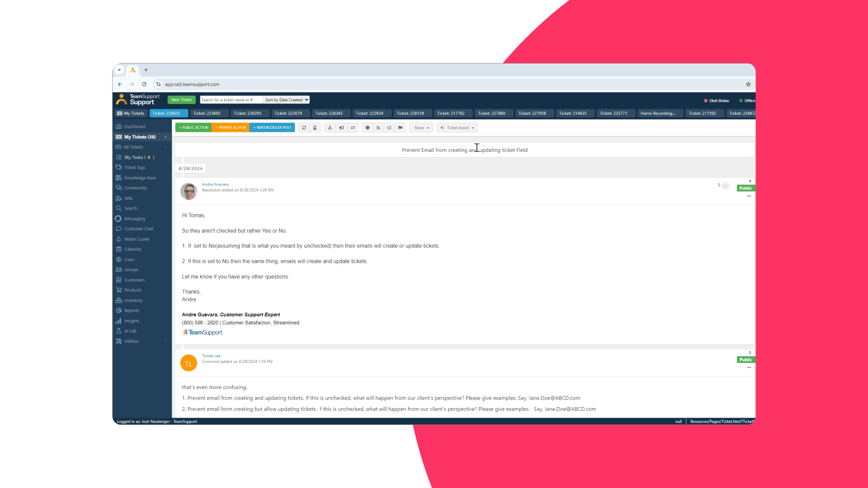Expand the More dropdown menu

click(x=421, y=127)
